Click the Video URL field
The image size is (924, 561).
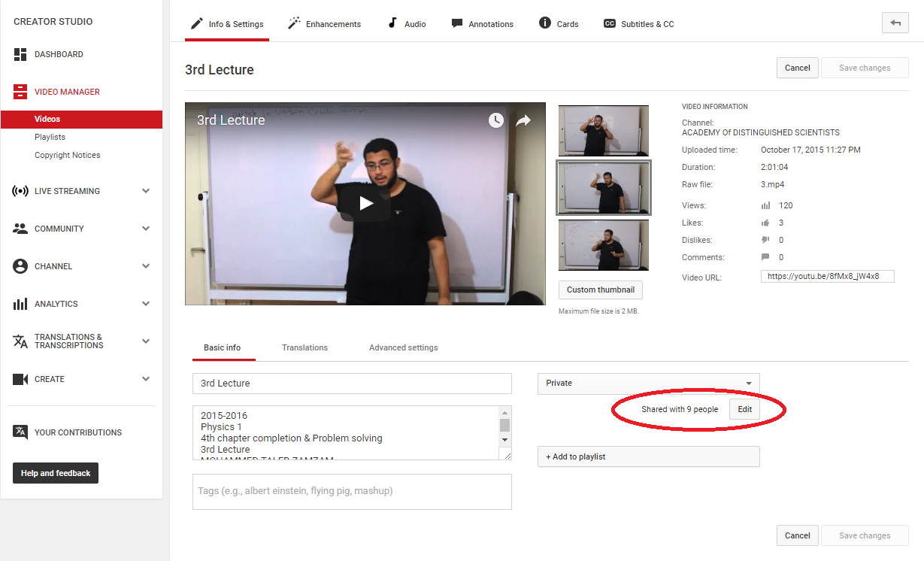(828, 276)
